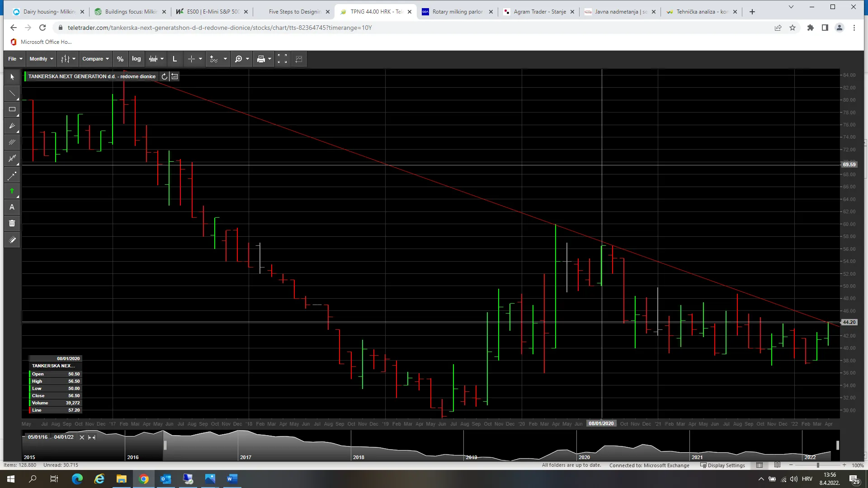Open the File menu
This screenshot has width=868, height=488.
click(15, 59)
